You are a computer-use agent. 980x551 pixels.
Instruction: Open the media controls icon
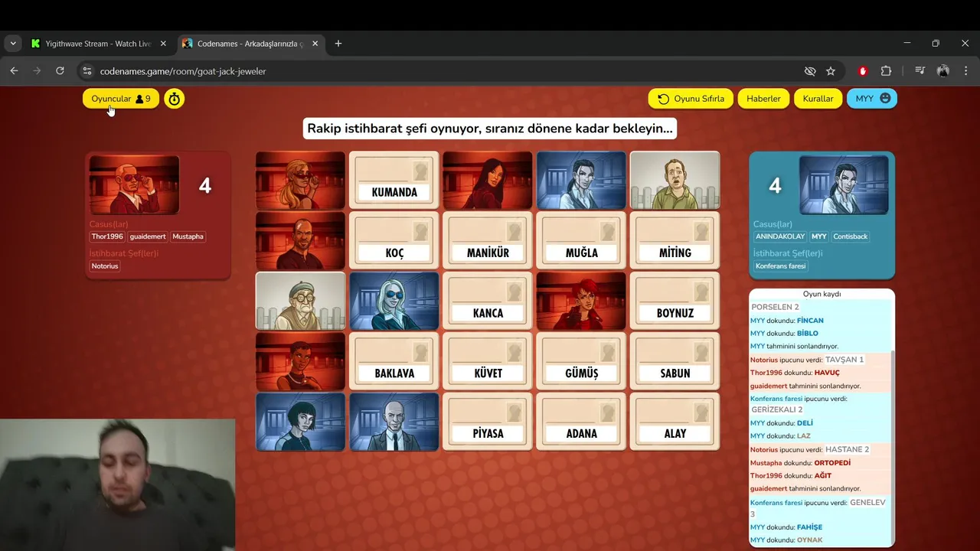tap(920, 71)
